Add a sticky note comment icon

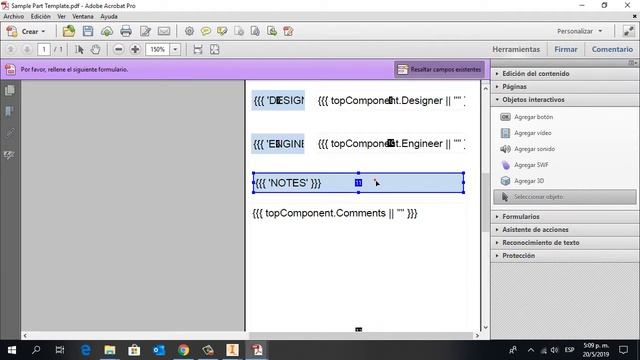[x=206, y=31]
